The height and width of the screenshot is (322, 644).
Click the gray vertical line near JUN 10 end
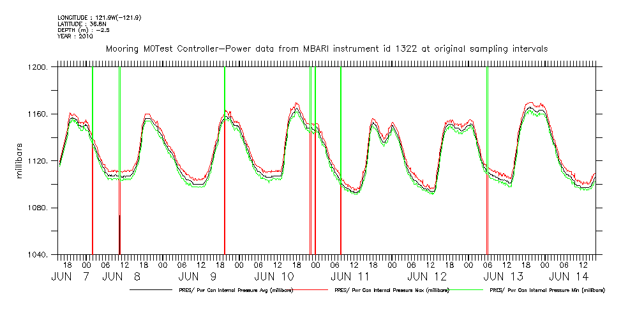(310, 160)
